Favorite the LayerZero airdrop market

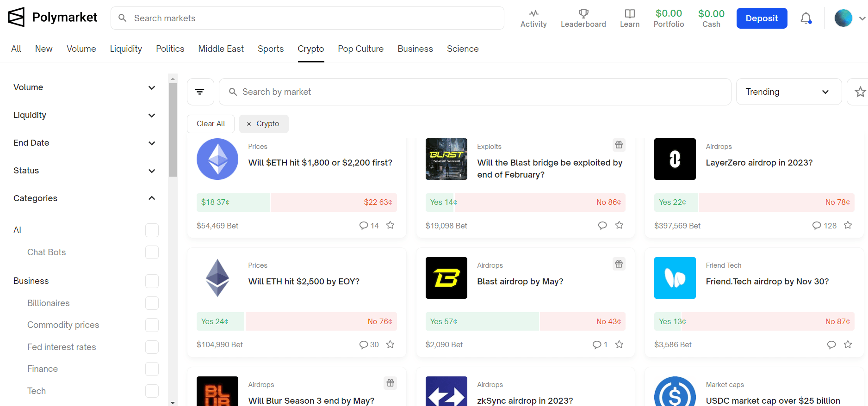click(848, 225)
